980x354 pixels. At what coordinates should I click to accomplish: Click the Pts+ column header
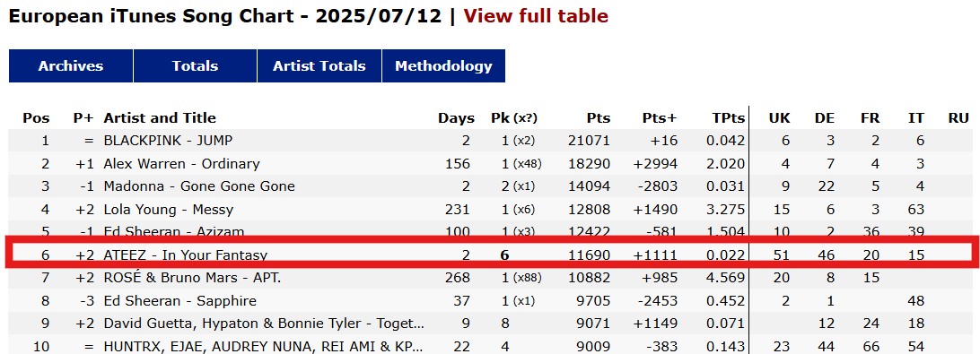pyautogui.click(x=660, y=118)
